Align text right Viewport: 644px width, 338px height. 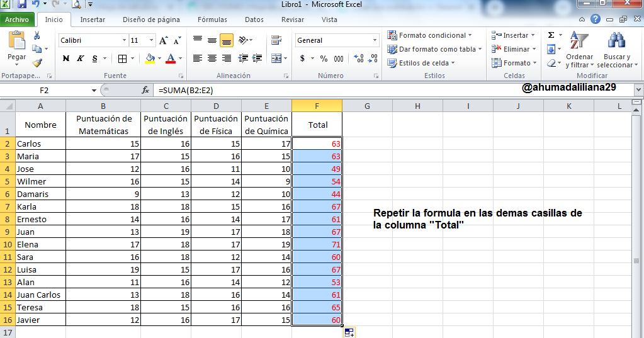226,59
